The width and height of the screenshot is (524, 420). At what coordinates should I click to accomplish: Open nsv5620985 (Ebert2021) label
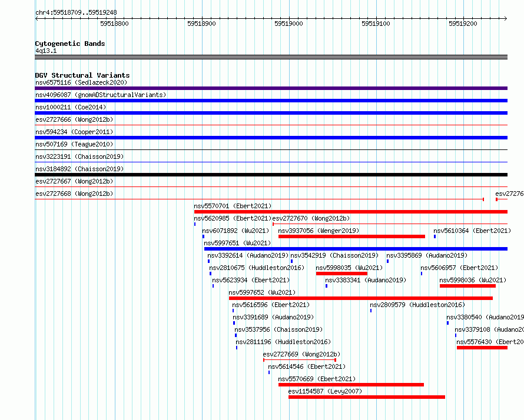click(x=233, y=218)
